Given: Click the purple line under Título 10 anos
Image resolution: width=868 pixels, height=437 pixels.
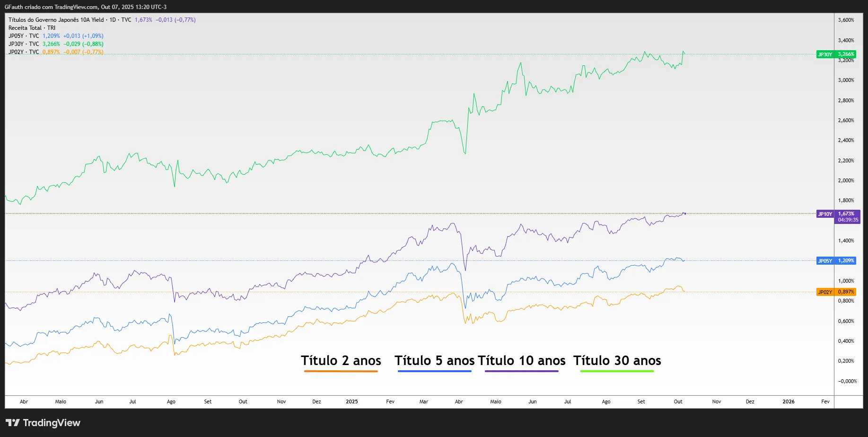Looking at the screenshot, I should click(x=521, y=371).
